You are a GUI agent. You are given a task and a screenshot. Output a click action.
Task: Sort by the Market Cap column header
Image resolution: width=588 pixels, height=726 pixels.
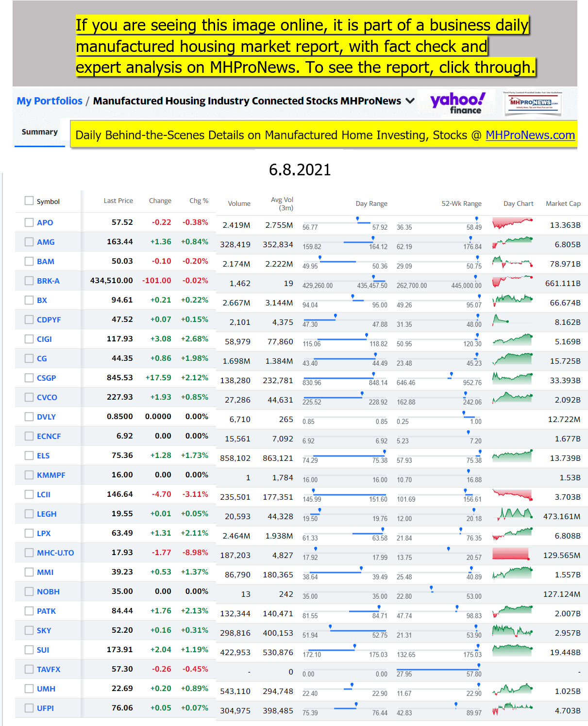point(563,203)
